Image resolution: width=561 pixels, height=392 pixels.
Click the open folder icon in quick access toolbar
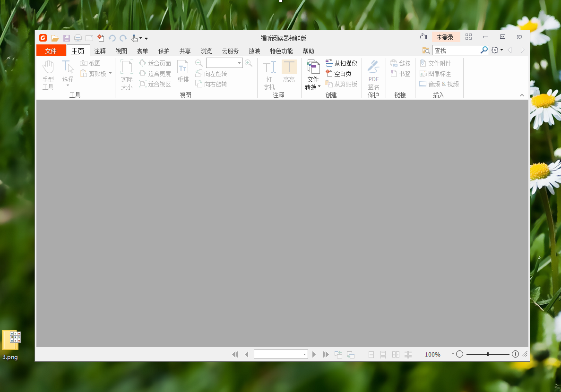click(55, 38)
